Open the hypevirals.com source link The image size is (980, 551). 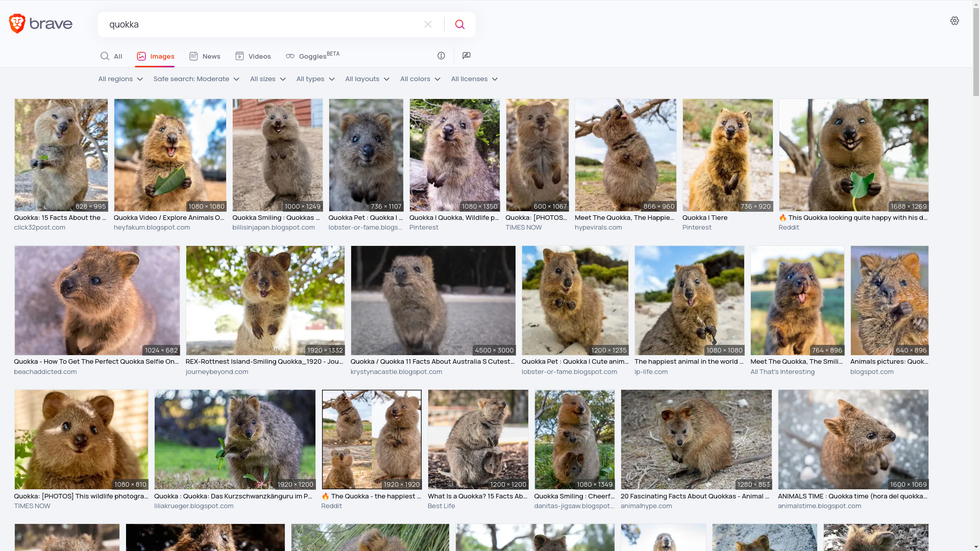click(x=598, y=228)
